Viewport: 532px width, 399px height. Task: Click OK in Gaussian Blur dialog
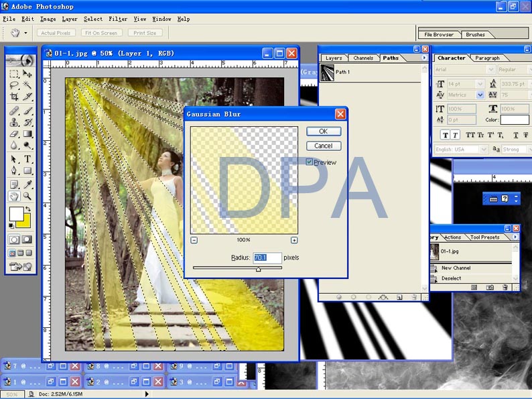324,131
